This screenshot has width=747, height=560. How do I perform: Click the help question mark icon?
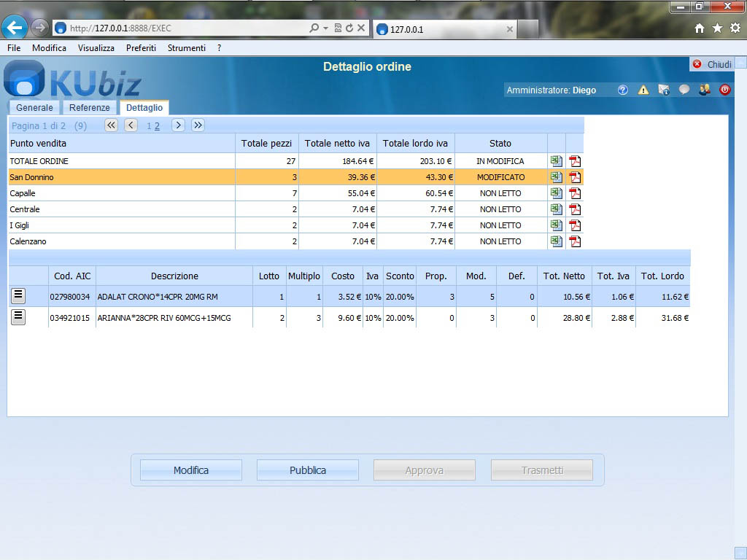(x=622, y=90)
